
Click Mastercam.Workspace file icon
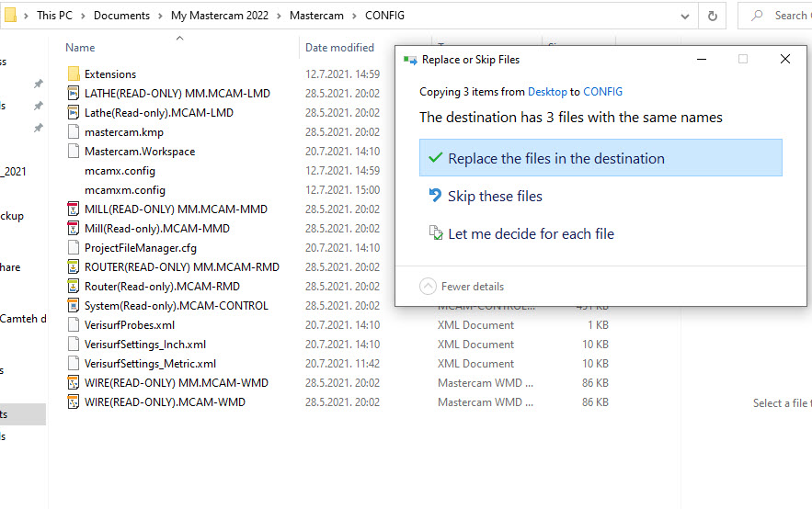point(74,151)
